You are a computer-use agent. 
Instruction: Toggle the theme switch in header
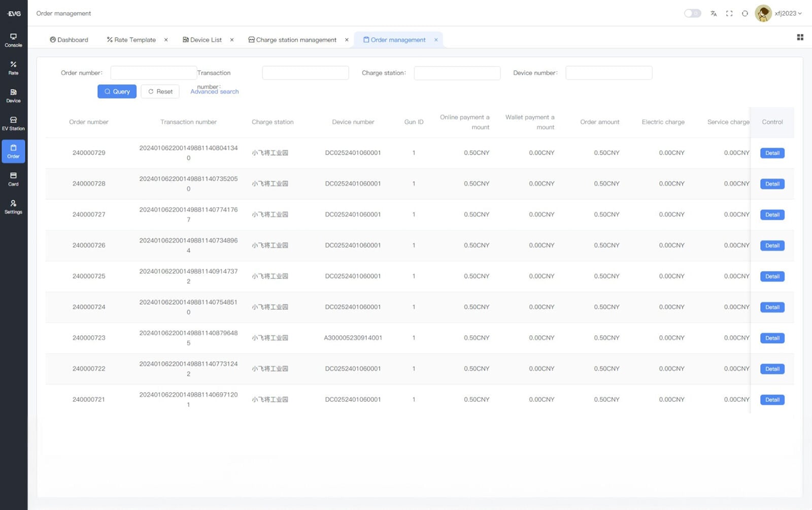coord(692,13)
